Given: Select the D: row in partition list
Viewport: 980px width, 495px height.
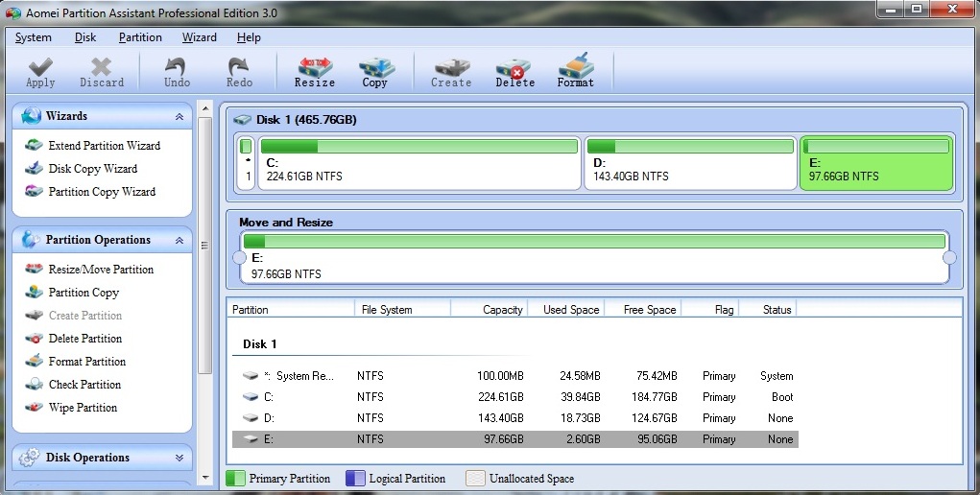Looking at the screenshot, I should (x=515, y=418).
